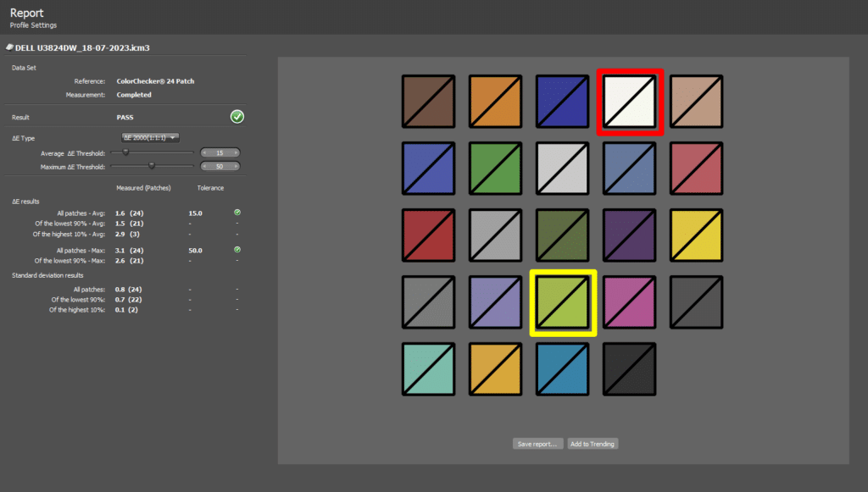Select the yellow-outlined lime green patch
This screenshot has width=868, height=492.
(564, 303)
